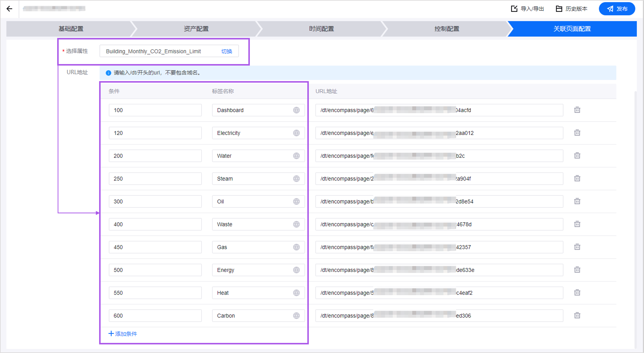
Task: Click the globe icon beside Water label
Action: 296,156
